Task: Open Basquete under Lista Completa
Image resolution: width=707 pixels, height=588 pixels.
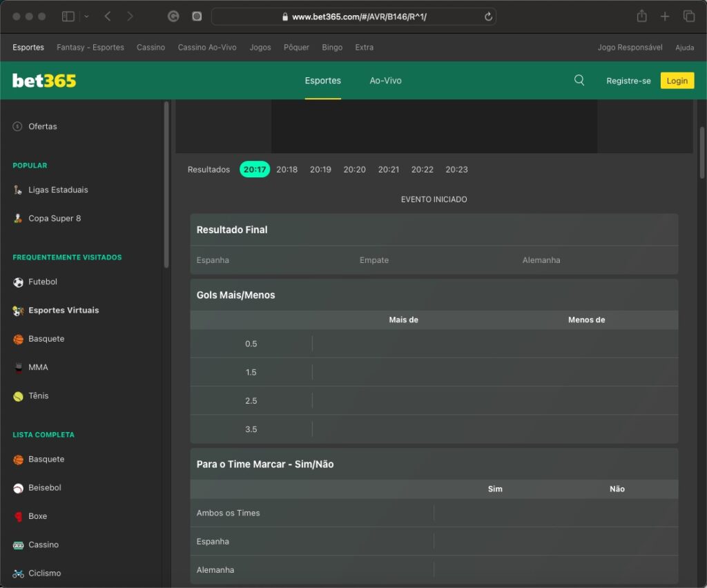Action: [x=46, y=459]
